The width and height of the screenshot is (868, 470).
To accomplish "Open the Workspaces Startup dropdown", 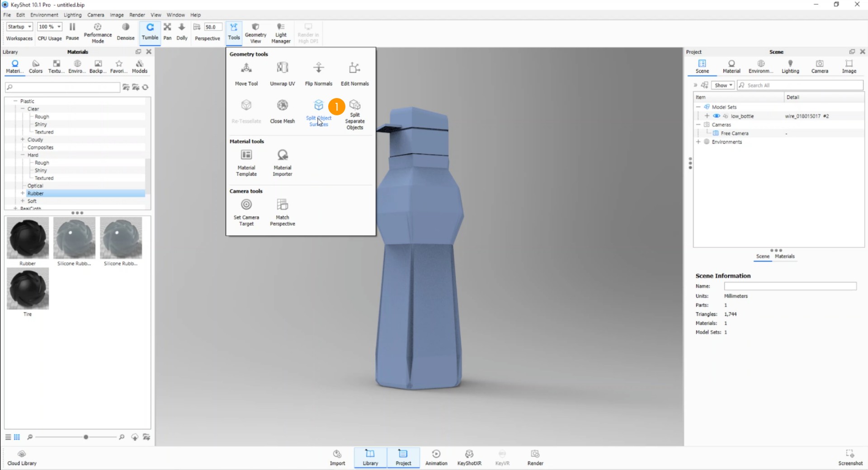I will 19,27.
